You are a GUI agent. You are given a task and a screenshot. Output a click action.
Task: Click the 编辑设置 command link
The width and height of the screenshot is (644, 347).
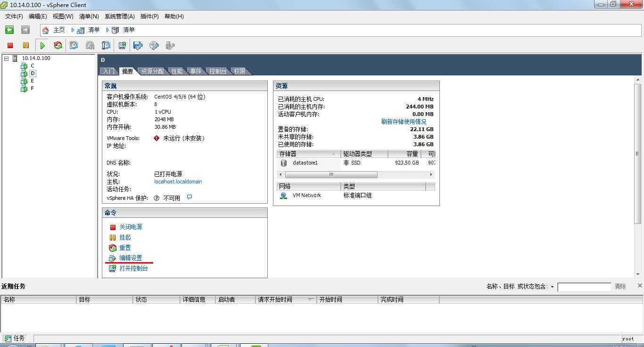point(131,258)
